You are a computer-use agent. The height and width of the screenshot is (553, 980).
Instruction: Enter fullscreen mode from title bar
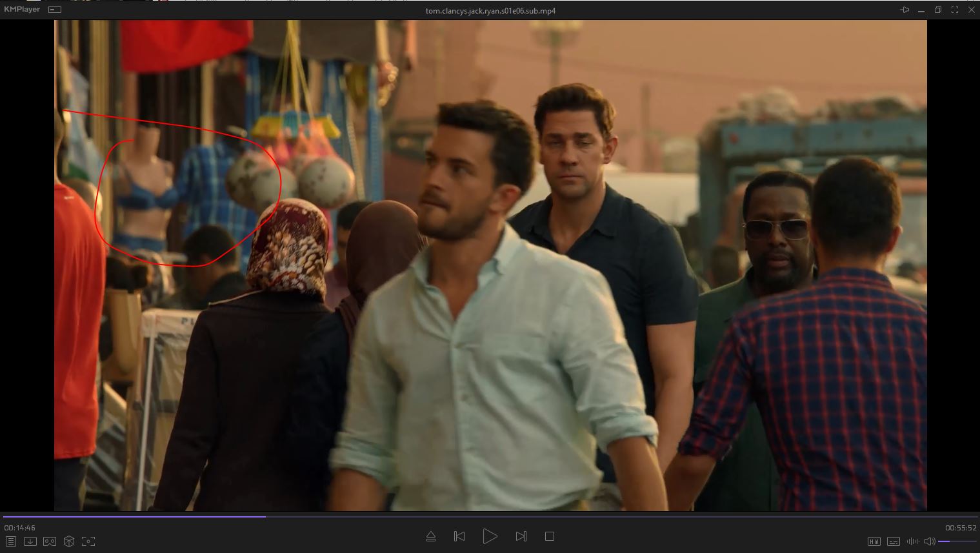(955, 10)
